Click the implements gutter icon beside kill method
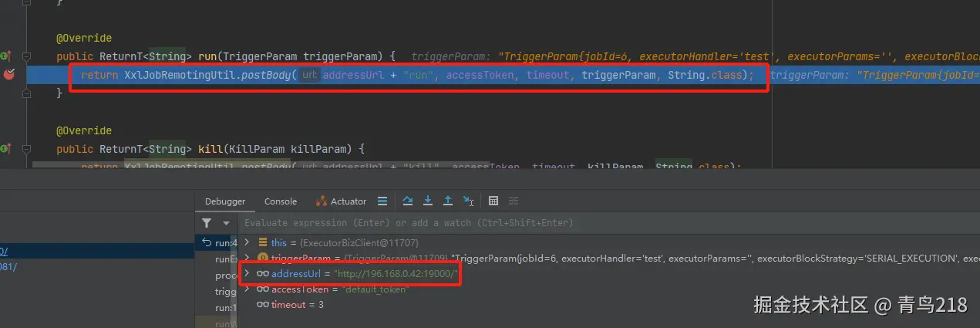The image size is (980, 328). (5, 148)
